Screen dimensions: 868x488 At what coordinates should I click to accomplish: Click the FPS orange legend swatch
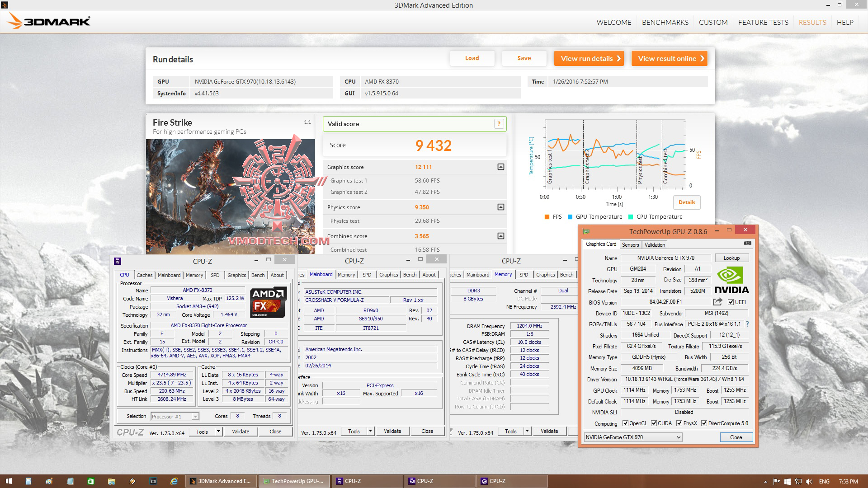point(547,217)
